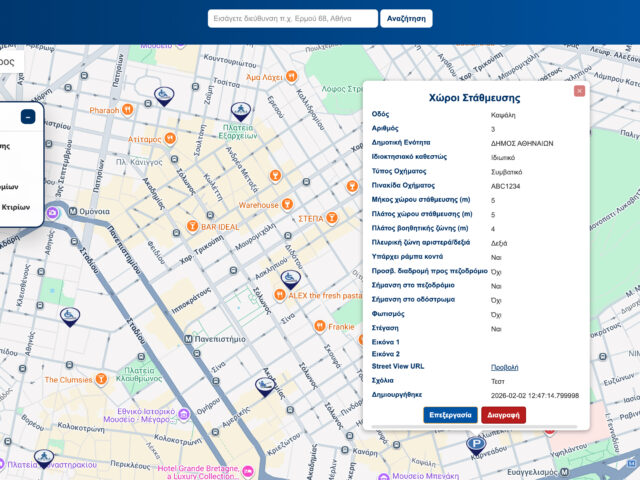Click the bar pin below Warehouse's left neighbor on Ανδρέα Μεταξά
The width and height of the screenshot is (640, 480).
(x=276, y=176)
